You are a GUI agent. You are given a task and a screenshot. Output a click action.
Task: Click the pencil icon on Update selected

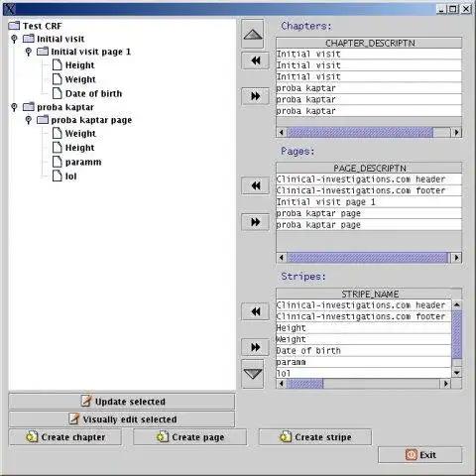(x=86, y=401)
